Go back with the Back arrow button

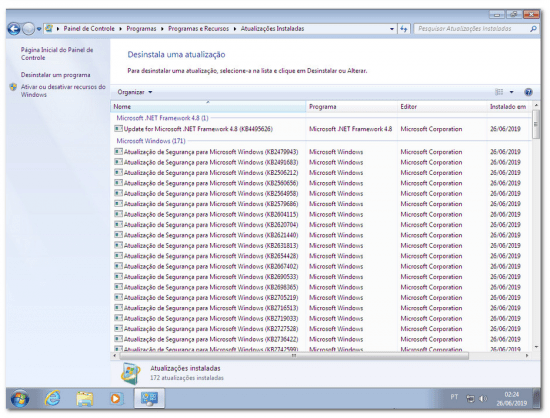14,29
